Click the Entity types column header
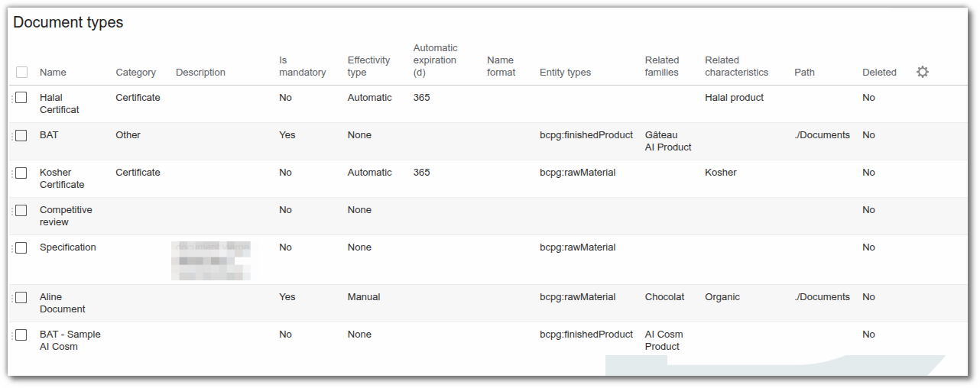Screen dimensions: 980x388 click(565, 73)
